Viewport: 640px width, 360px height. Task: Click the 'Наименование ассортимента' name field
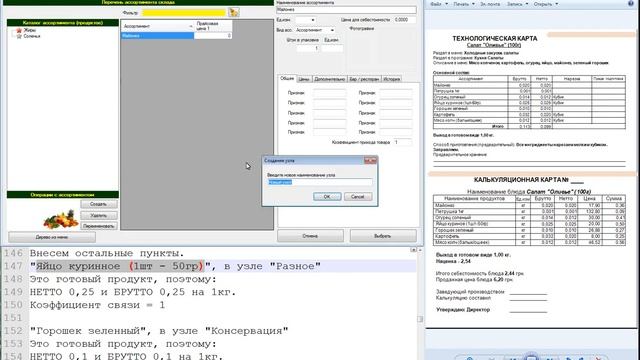[x=346, y=9]
